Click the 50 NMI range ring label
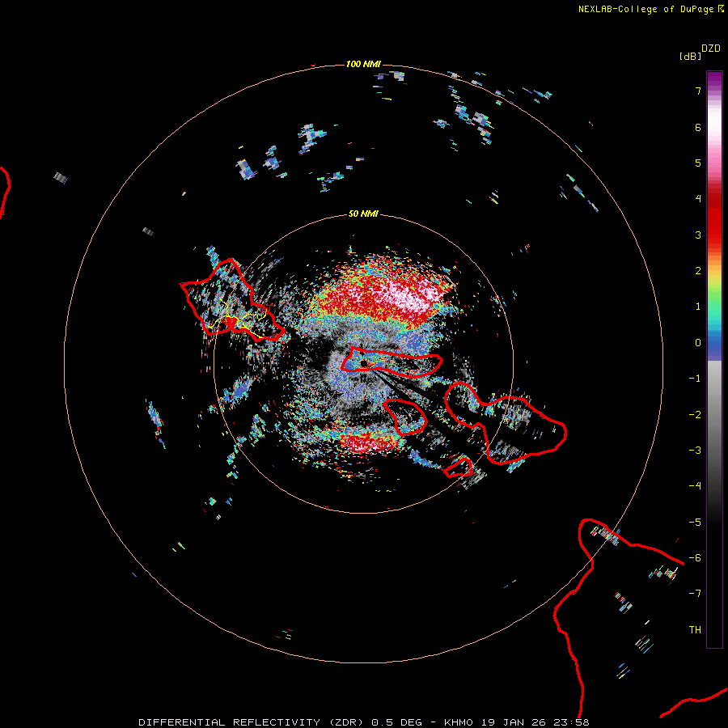Screen dimensions: 728x728 tap(363, 214)
